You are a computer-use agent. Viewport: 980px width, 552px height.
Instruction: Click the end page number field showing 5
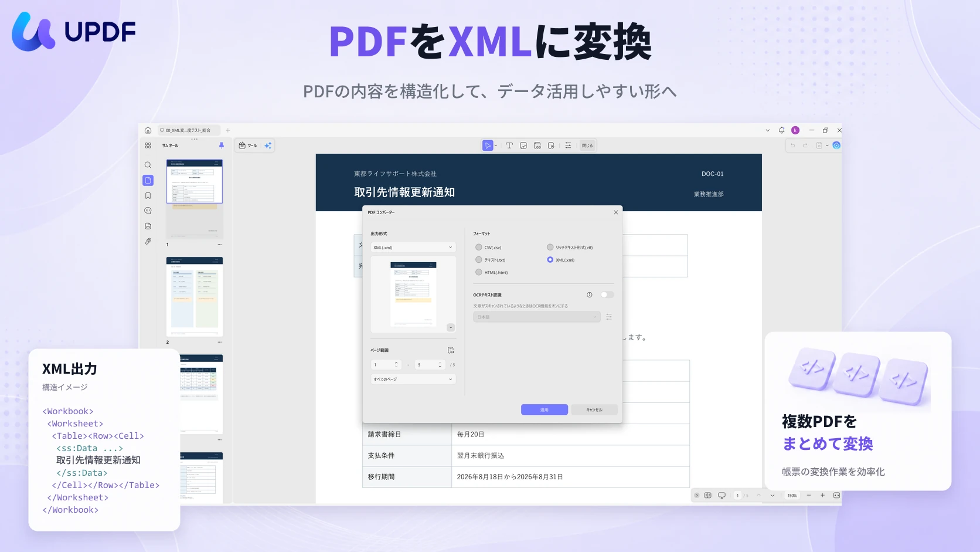(430, 365)
